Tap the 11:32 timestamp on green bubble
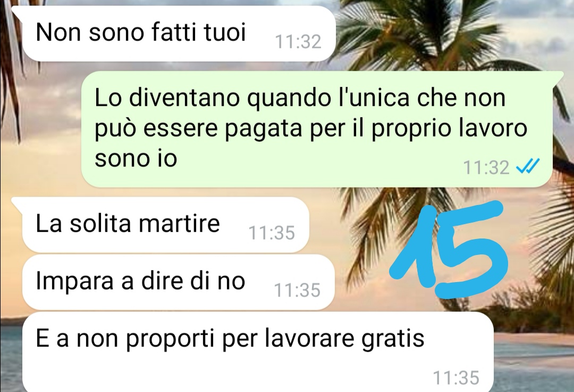 (486, 168)
